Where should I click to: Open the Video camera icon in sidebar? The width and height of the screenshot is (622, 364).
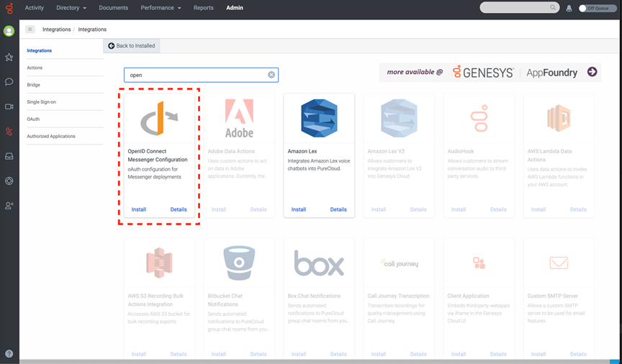point(9,106)
